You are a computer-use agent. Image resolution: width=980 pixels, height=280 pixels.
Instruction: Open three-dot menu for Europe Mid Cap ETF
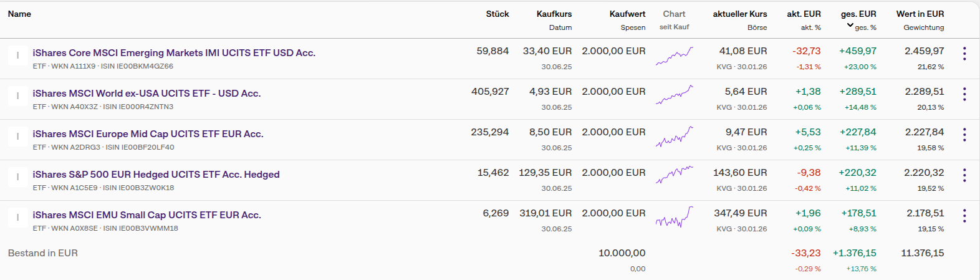point(964,135)
